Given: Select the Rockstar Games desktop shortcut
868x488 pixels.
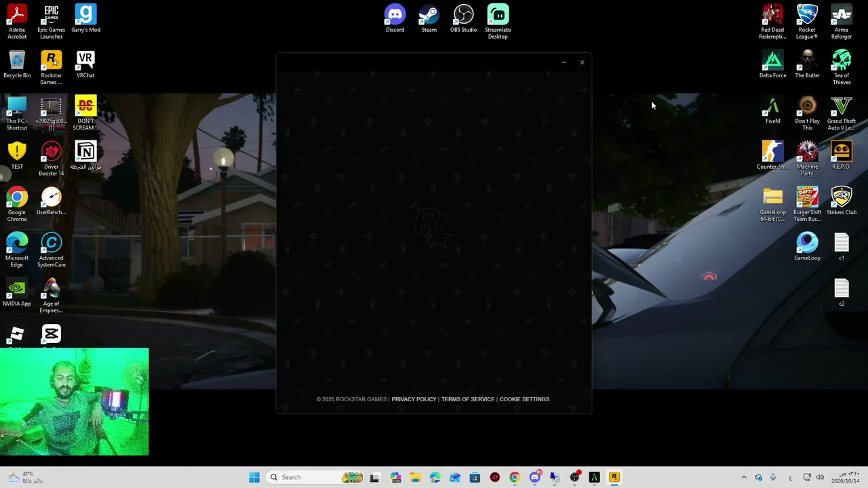Looking at the screenshot, I should [51, 68].
